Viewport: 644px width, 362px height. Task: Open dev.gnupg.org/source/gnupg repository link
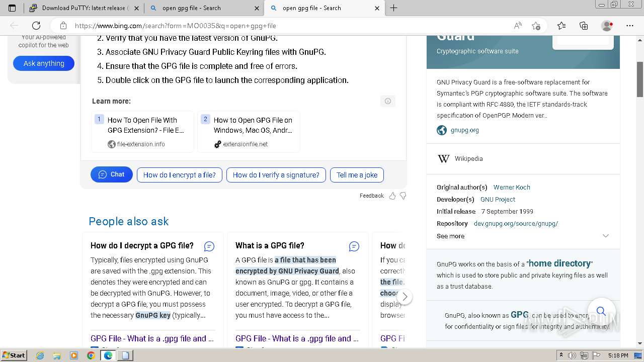click(516, 223)
